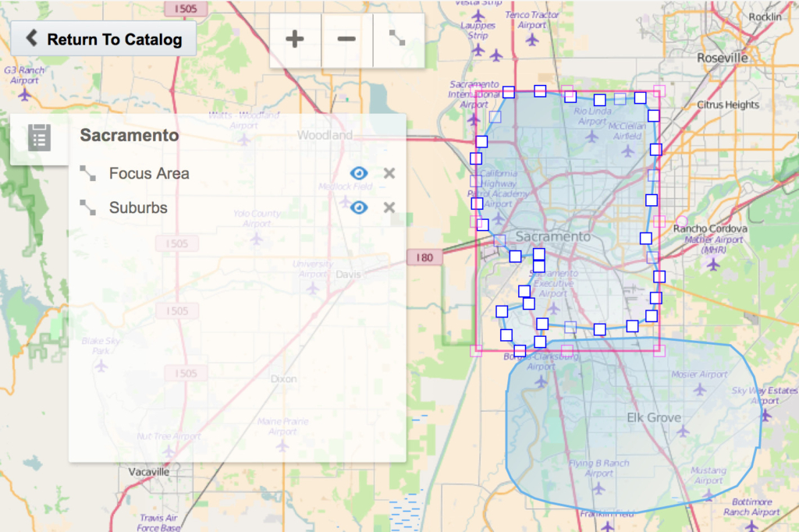Viewport: 799px width, 532px height.
Task: Click the Elk Grove label on the map
Action: pos(654,418)
